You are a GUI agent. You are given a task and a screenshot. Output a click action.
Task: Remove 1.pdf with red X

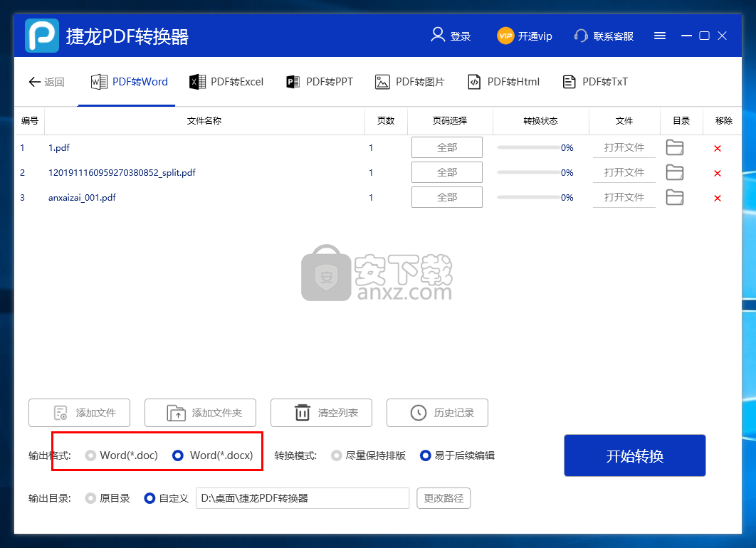[718, 149]
